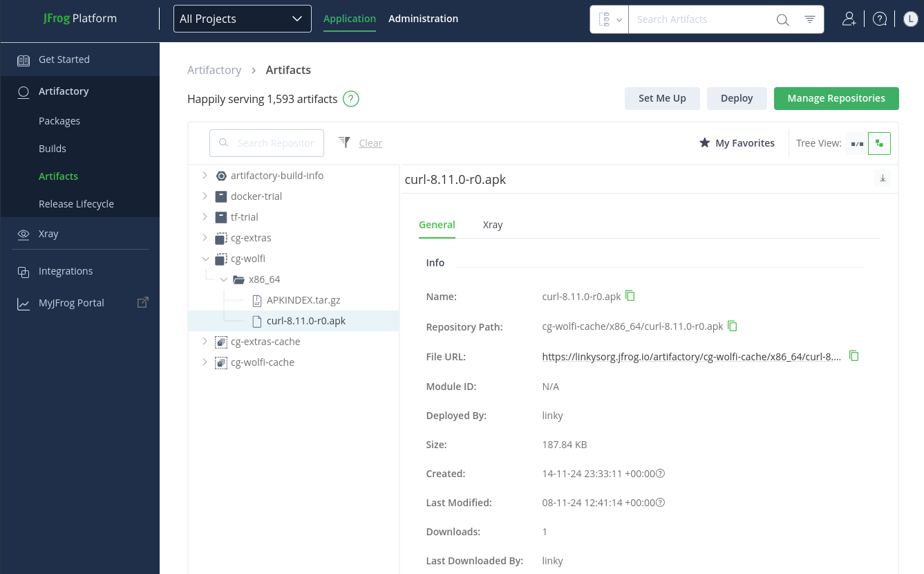Copy the repository path icon
The height and width of the screenshot is (574, 924).
pyautogui.click(x=733, y=326)
